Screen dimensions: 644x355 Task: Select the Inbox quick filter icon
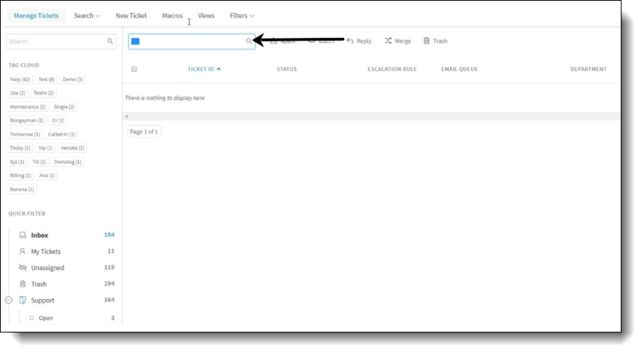(23, 235)
